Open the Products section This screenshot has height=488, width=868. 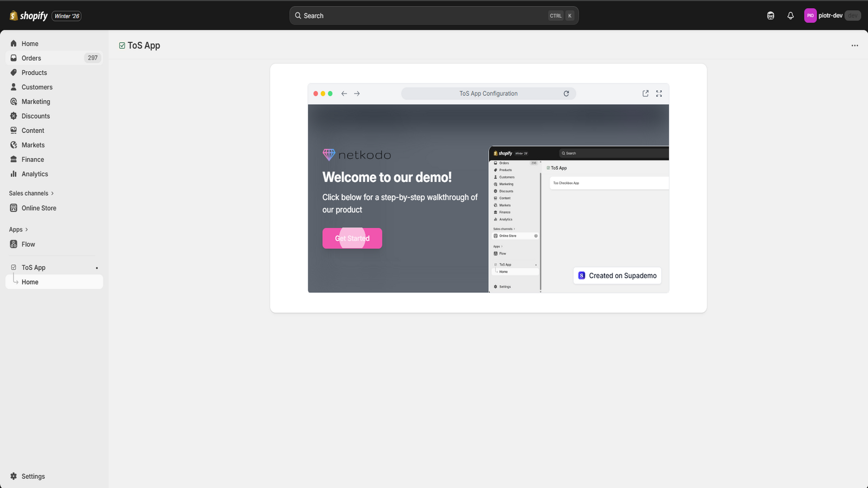click(54, 73)
